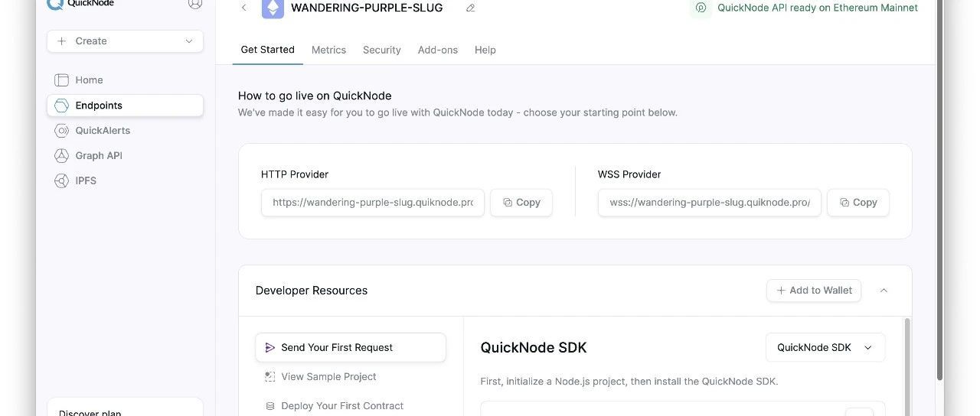
Task: Click the QuickNode logo
Action: click(x=80, y=4)
